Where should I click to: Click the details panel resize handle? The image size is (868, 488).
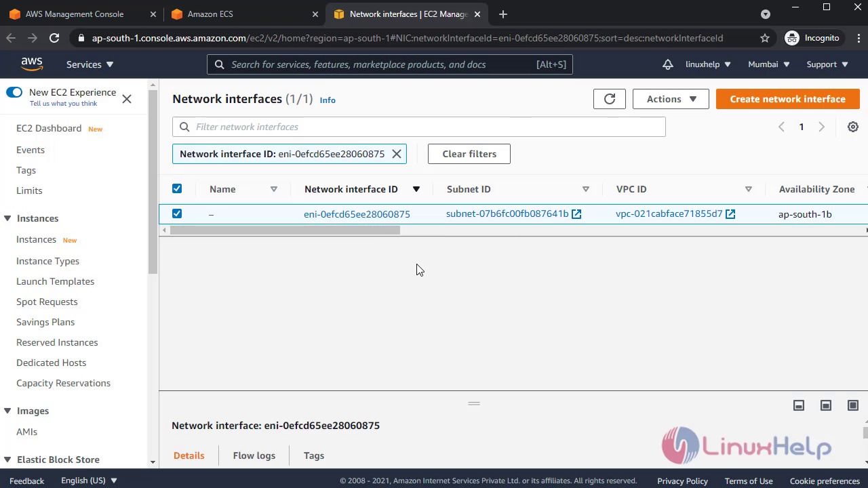[x=474, y=403]
